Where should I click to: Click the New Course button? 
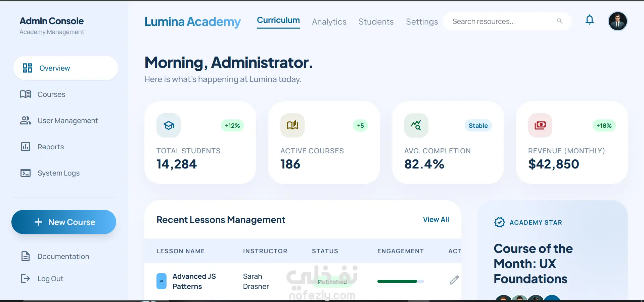64,222
